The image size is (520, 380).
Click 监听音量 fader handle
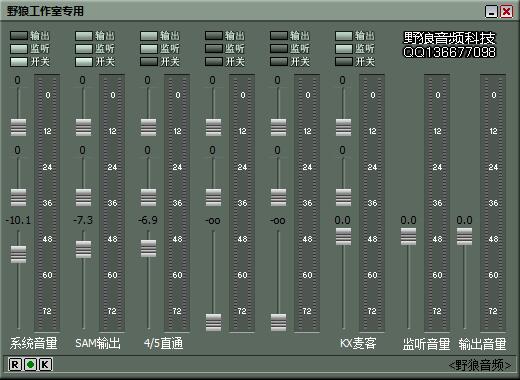click(408, 237)
